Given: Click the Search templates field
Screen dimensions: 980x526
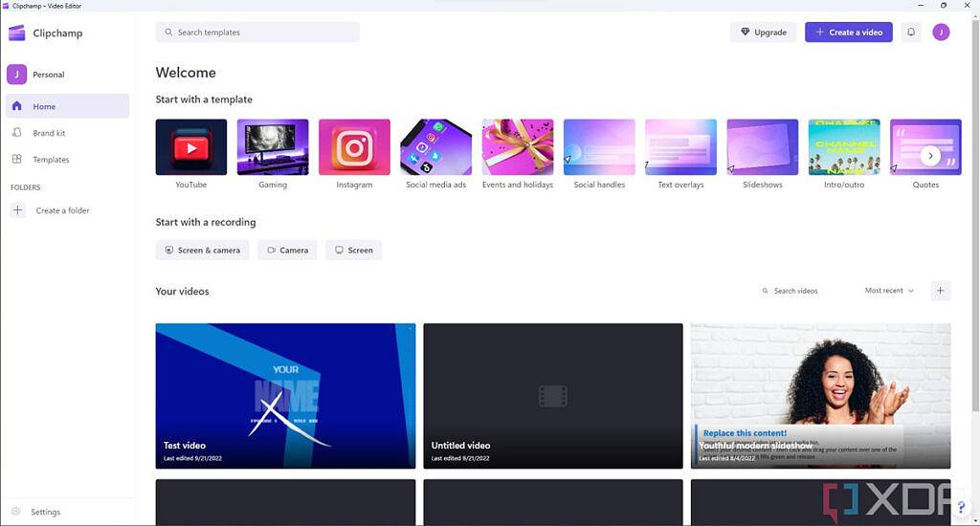Looking at the screenshot, I should [257, 33].
